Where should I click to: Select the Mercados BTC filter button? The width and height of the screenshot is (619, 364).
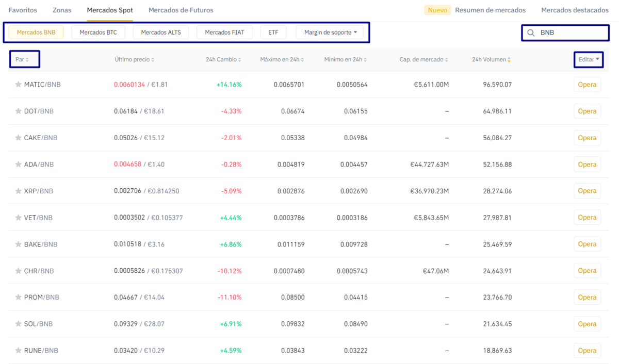pos(98,32)
